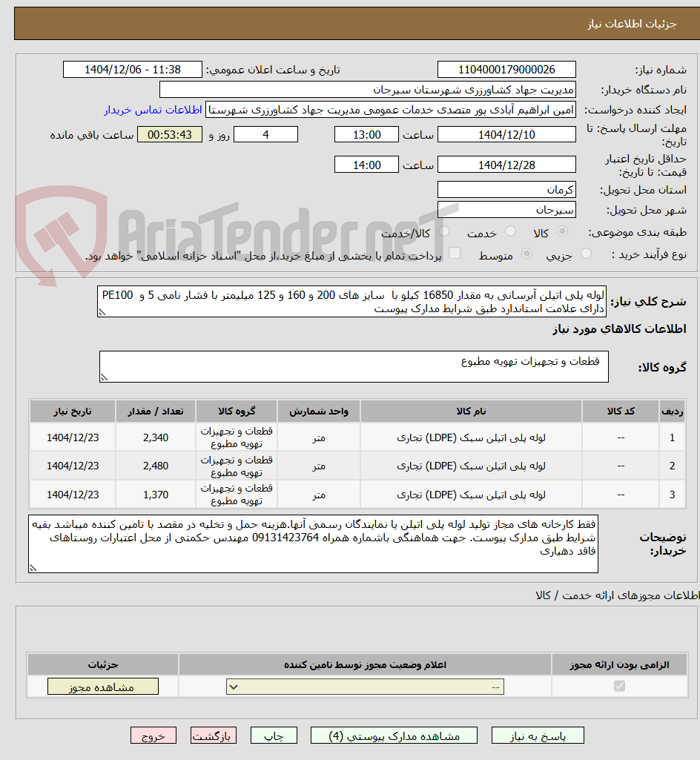Click the product name in row 3
This screenshot has width=700, height=760.
(471, 495)
